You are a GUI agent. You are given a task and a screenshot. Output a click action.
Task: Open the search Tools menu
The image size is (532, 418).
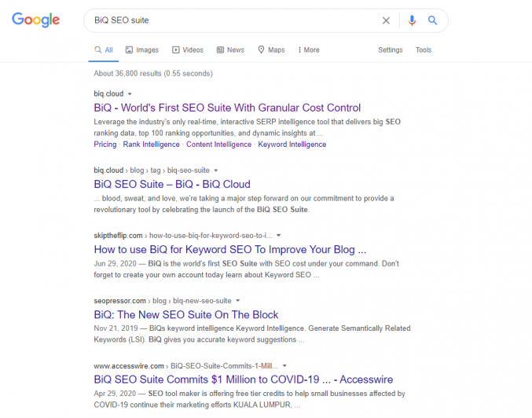[424, 49]
